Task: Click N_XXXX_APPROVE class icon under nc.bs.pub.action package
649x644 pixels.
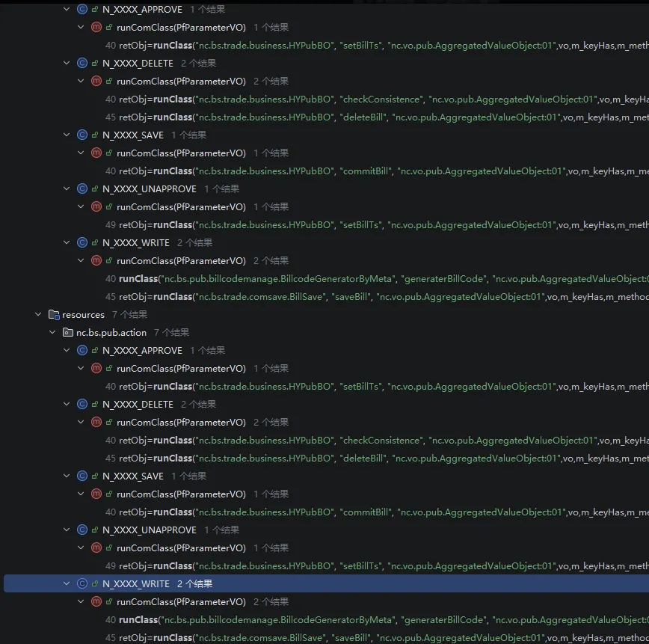Action: [82, 351]
